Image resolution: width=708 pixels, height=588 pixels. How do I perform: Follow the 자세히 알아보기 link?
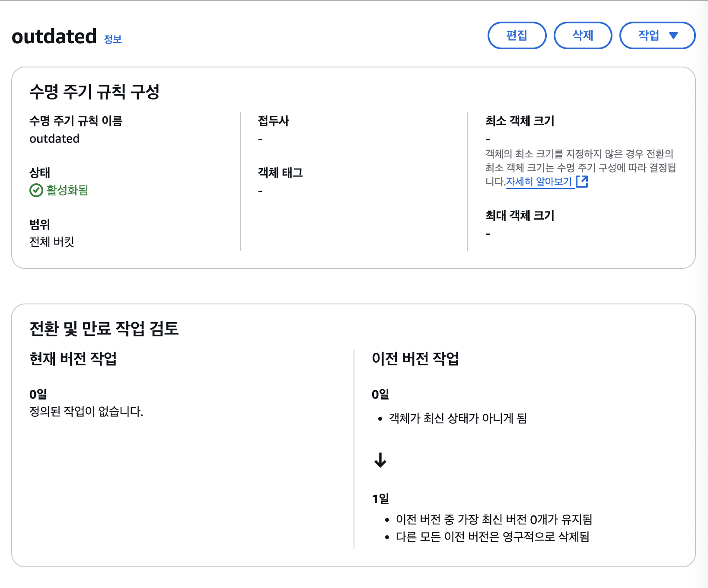click(x=539, y=182)
